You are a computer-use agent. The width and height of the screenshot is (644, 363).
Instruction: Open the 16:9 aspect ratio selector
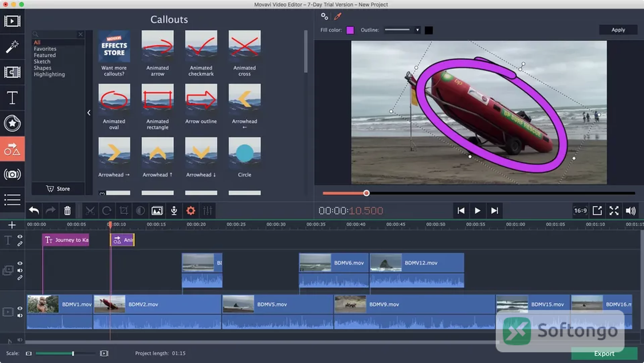pos(580,210)
